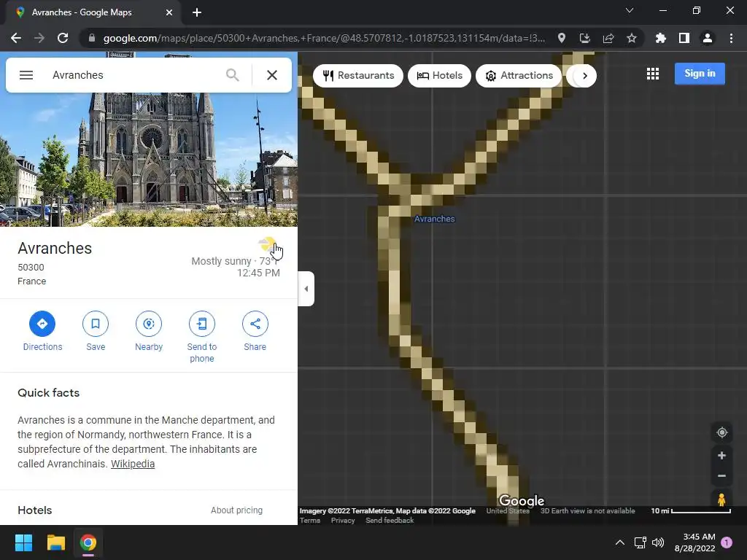The image size is (747, 560).
Task: Select the Street View pegman
Action: [721, 499]
